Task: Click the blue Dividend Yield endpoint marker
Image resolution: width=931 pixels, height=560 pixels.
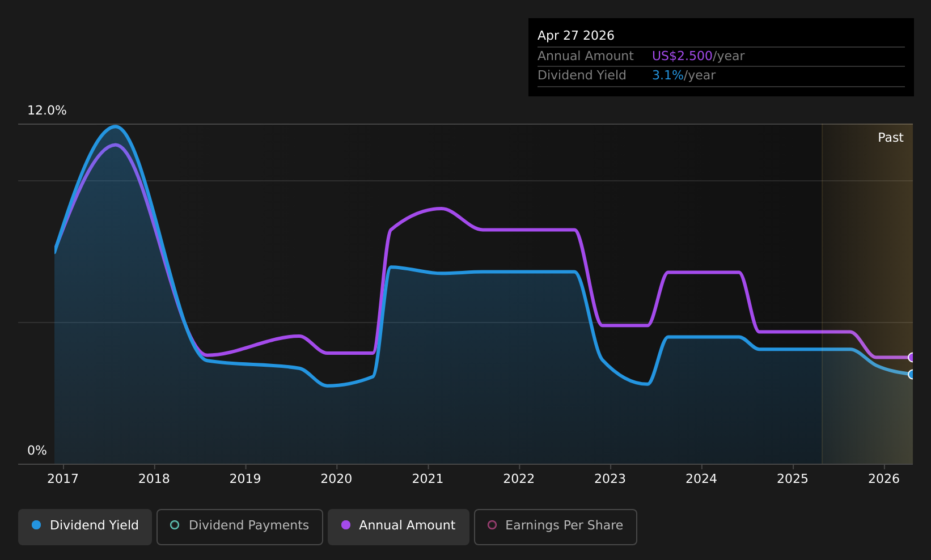Action: tap(912, 374)
